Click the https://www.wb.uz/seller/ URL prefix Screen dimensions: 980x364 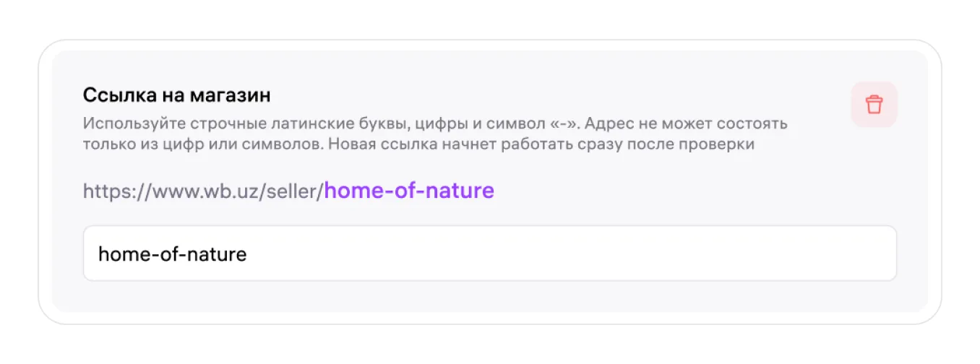coord(202,191)
